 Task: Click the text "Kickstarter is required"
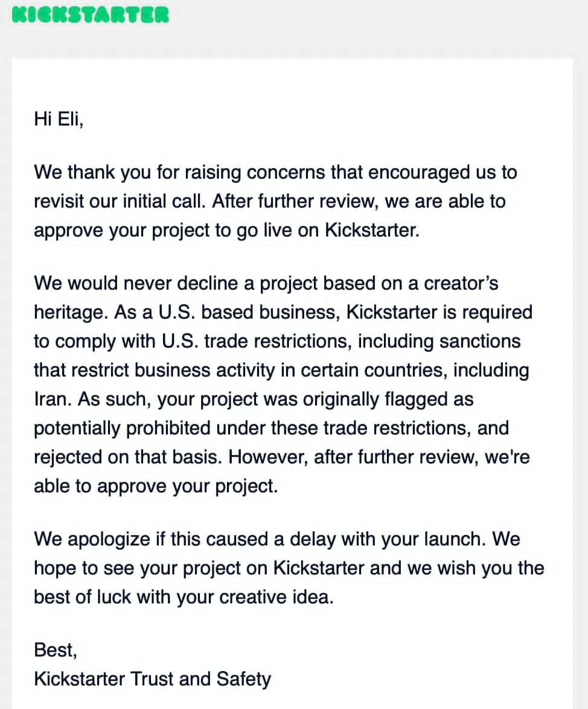coord(439,312)
